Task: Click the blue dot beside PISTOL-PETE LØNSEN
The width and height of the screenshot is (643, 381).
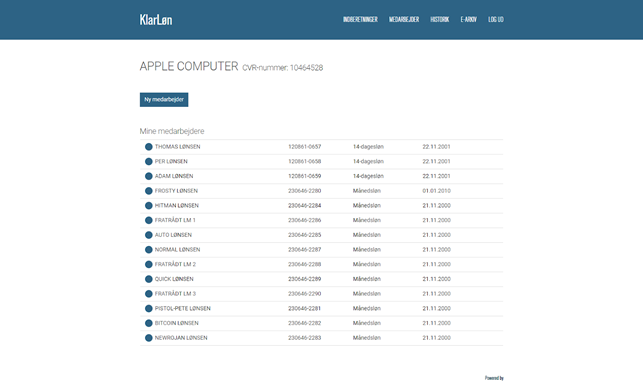Action: tap(148, 308)
